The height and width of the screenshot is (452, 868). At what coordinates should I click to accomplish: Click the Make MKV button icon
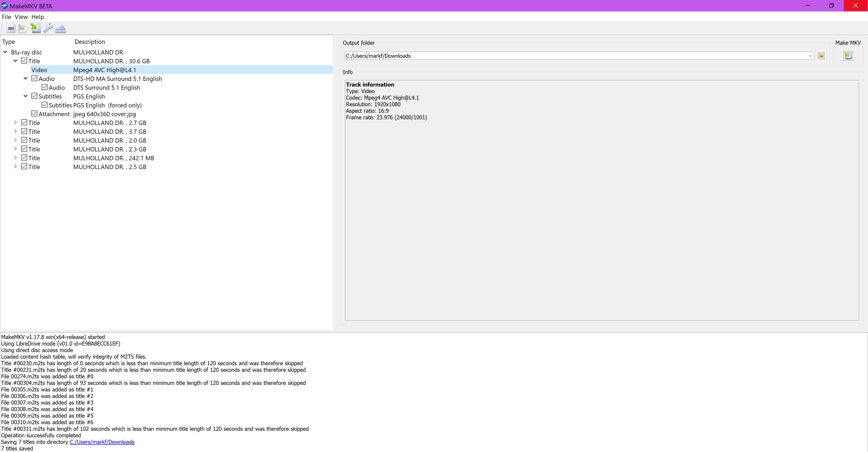pyautogui.click(x=848, y=56)
